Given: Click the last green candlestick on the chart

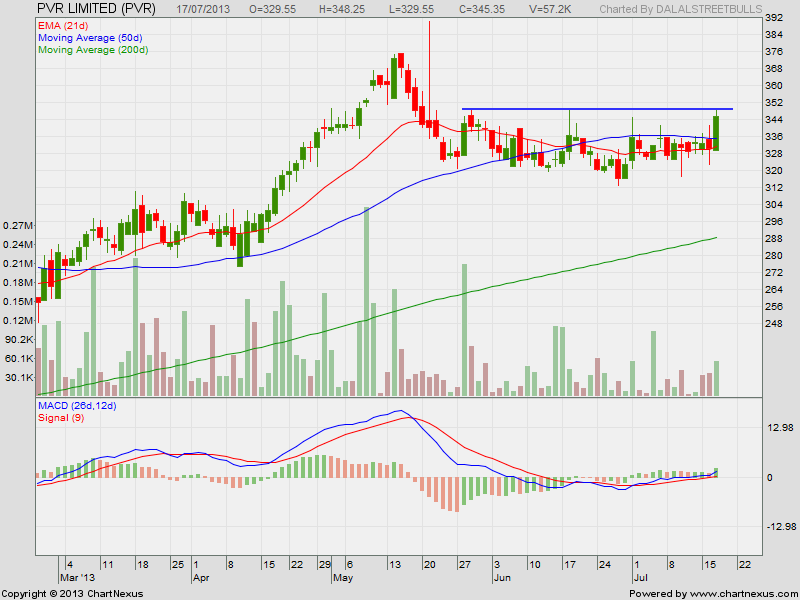Looking at the screenshot, I should click(x=716, y=131).
